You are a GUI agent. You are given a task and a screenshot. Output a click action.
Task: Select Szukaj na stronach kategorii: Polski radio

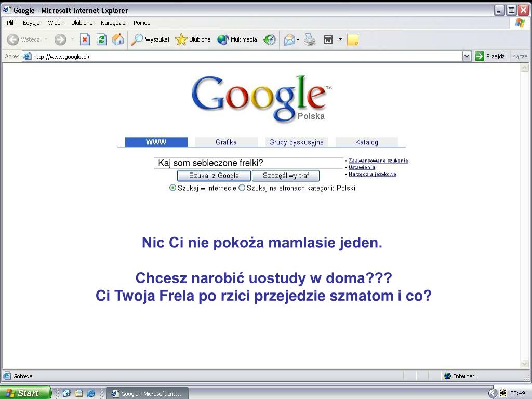242,188
